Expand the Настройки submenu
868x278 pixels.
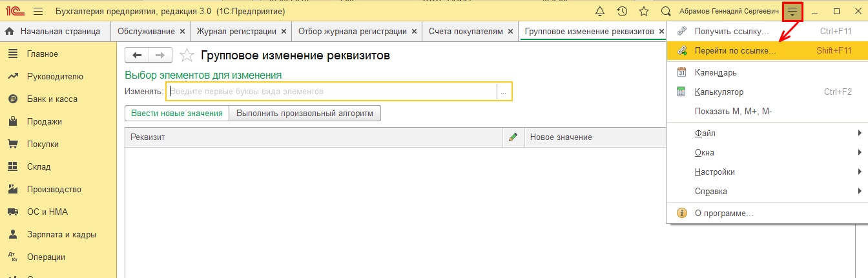click(714, 172)
